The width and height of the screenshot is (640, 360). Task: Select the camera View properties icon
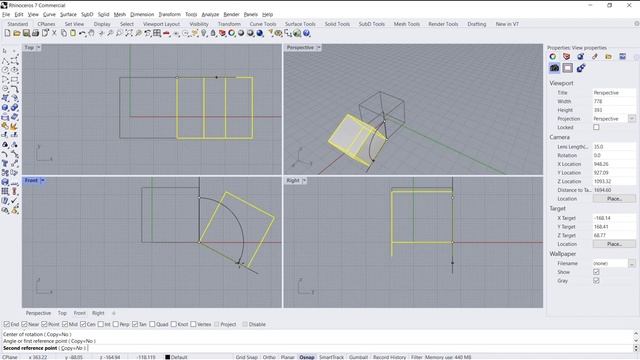[x=554, y=68]
